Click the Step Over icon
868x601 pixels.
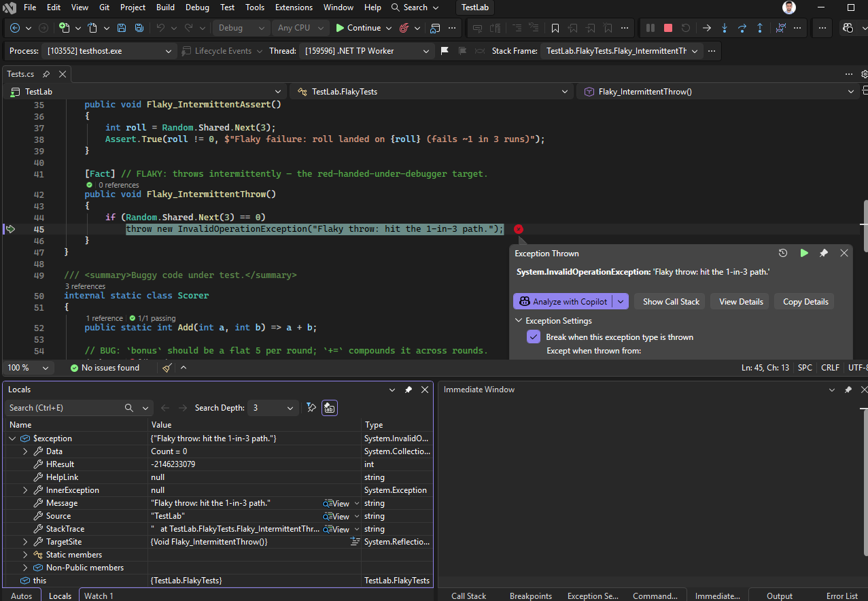pyautogui.click(x=742, y=28)
